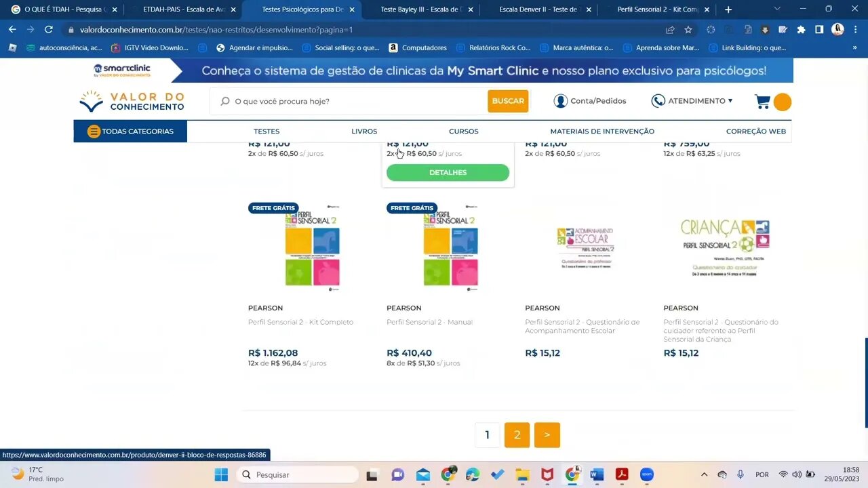This screenshot has height=488, width=868.
Task: Click Windows Start button
Action: point(221,474)
